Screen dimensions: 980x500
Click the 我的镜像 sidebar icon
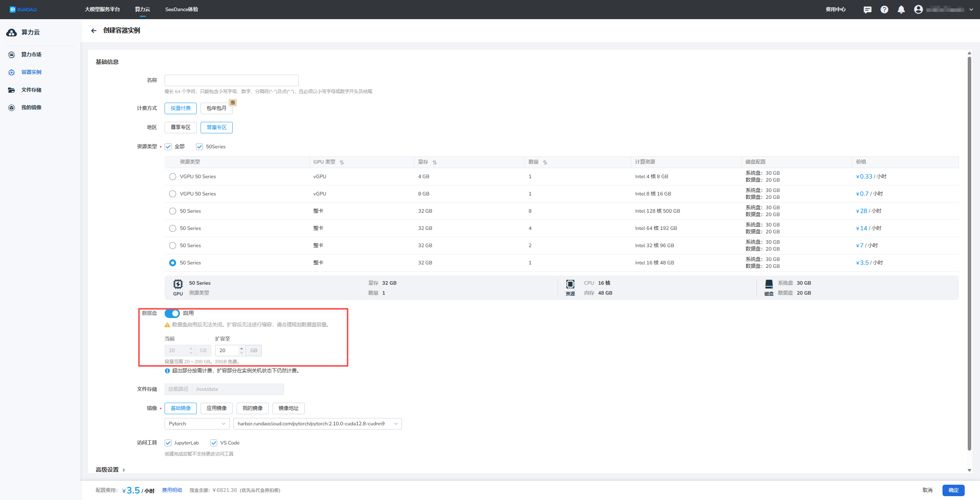point(11,108)
